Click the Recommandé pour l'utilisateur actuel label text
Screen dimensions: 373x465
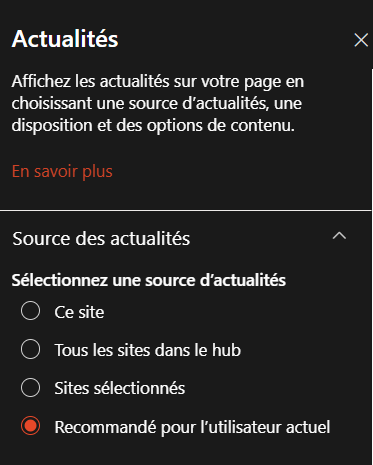[192, 427]
